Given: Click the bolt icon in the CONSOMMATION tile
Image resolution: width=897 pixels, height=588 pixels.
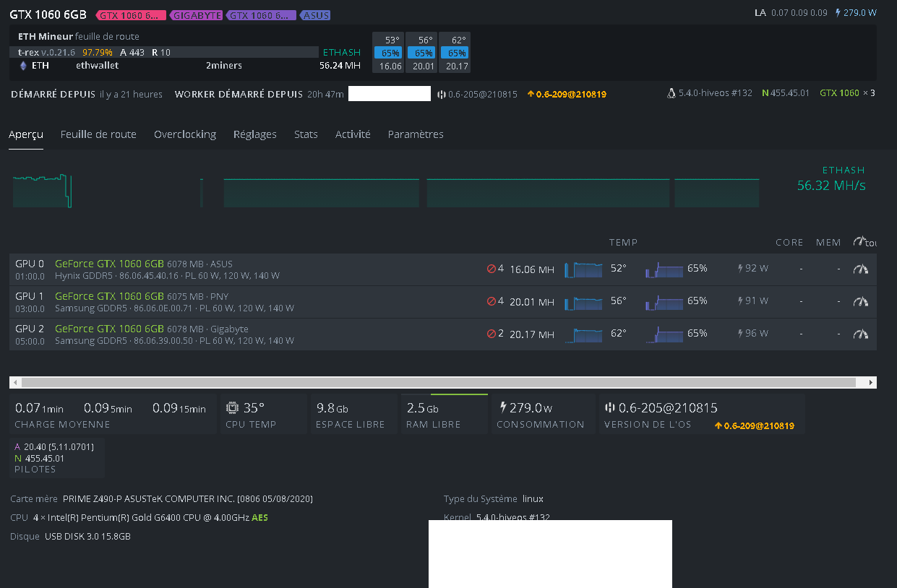Looking at the screenshot, I should (502, 407).
